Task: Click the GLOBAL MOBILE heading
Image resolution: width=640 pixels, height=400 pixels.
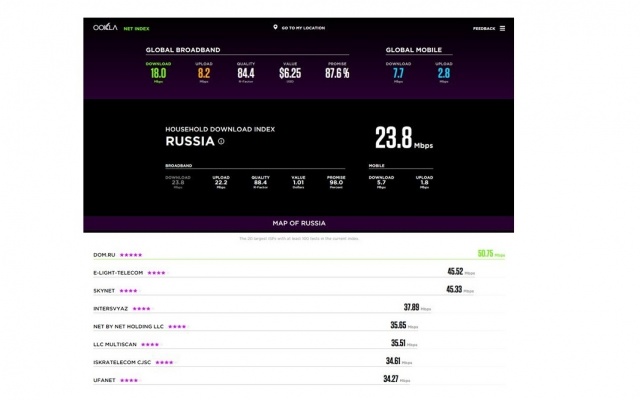Action: (x=414, y=50)
